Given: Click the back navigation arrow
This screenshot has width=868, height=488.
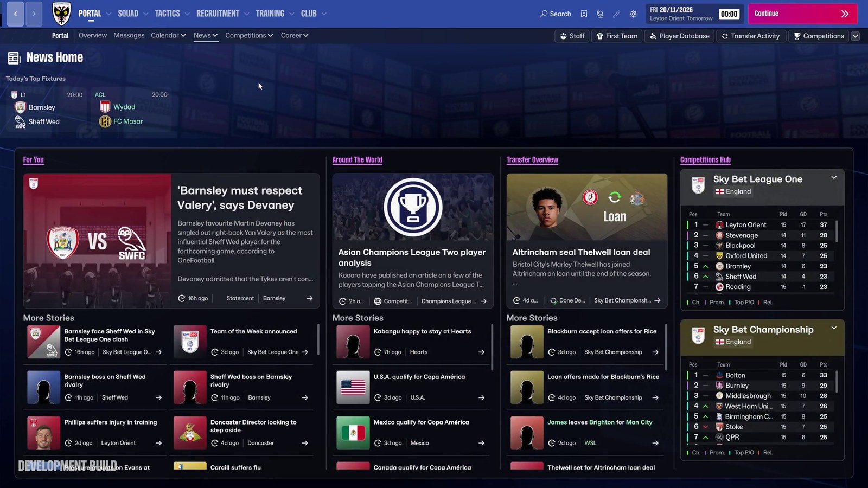Looking at the screenshot, I should tap(15, 14).
